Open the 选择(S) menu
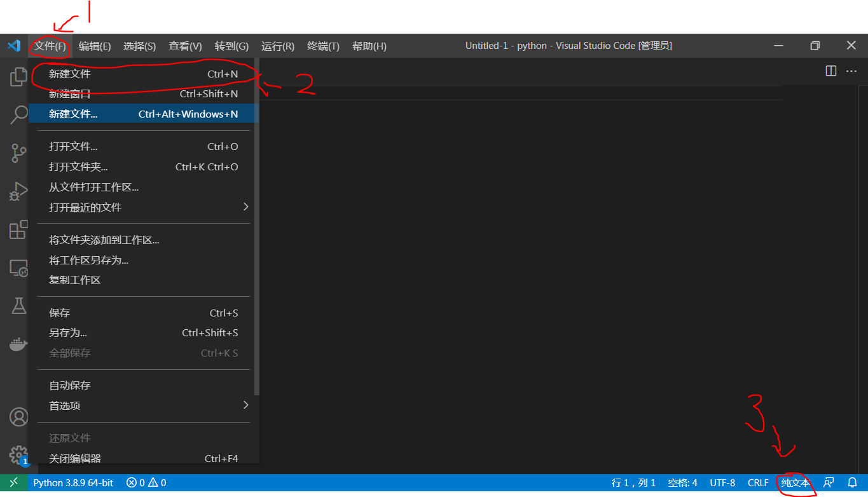Image resolution: width=868 pixels, height=497 pixels. pos(139,46)
